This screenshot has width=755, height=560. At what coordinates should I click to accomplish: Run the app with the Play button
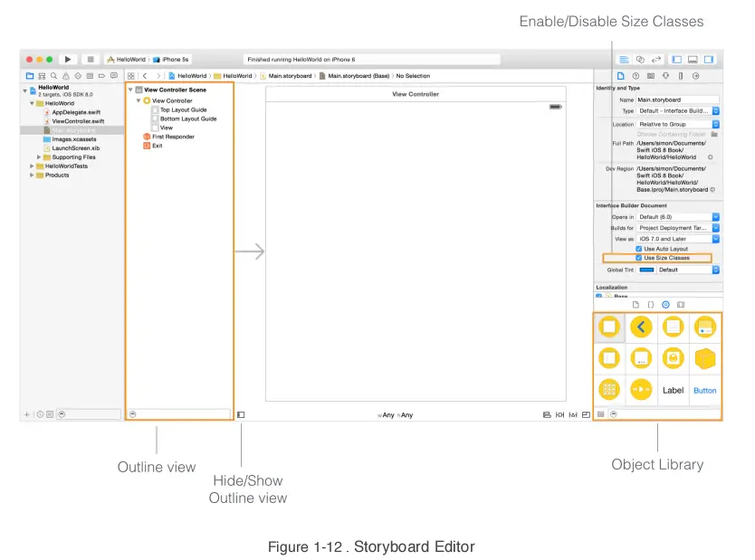(68, 59)
